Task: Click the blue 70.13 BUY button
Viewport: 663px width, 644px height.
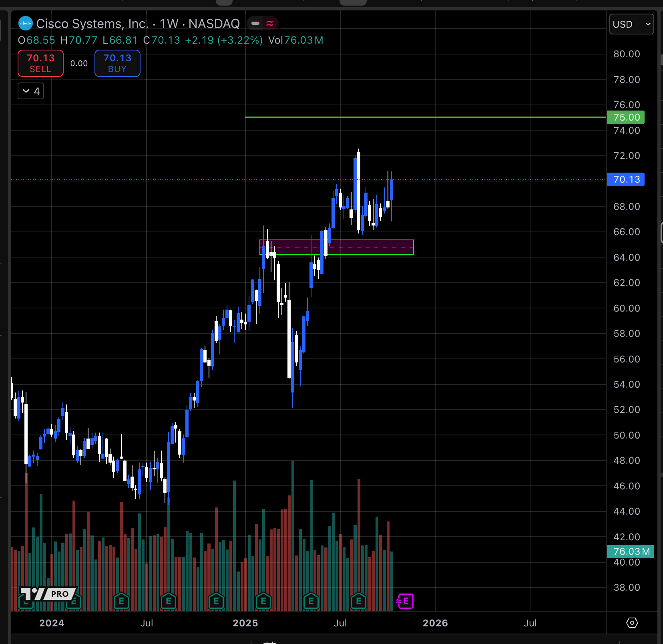Action: tap(117, 63)
